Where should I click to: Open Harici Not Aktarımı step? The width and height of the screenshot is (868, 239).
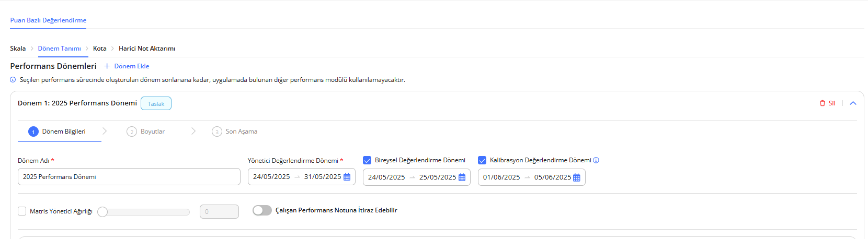147,49
